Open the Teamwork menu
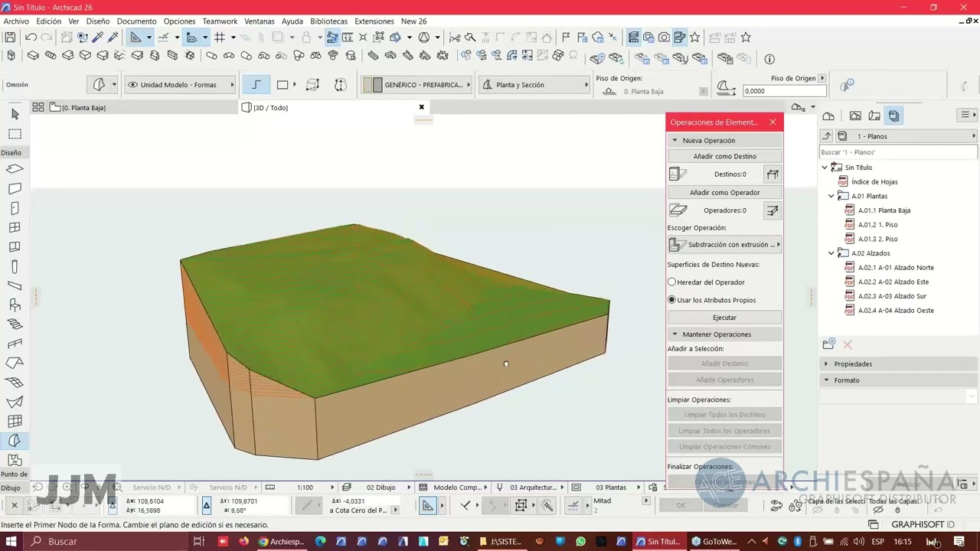Viewport: 980px width, 551px height. pyautogui.click(x=220, y=21)
